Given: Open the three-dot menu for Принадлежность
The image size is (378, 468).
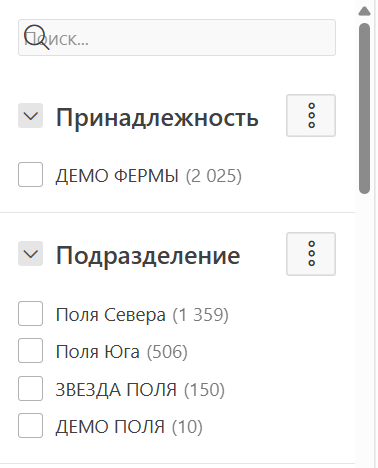Looking at the screenshot, I should coord(311,115).
